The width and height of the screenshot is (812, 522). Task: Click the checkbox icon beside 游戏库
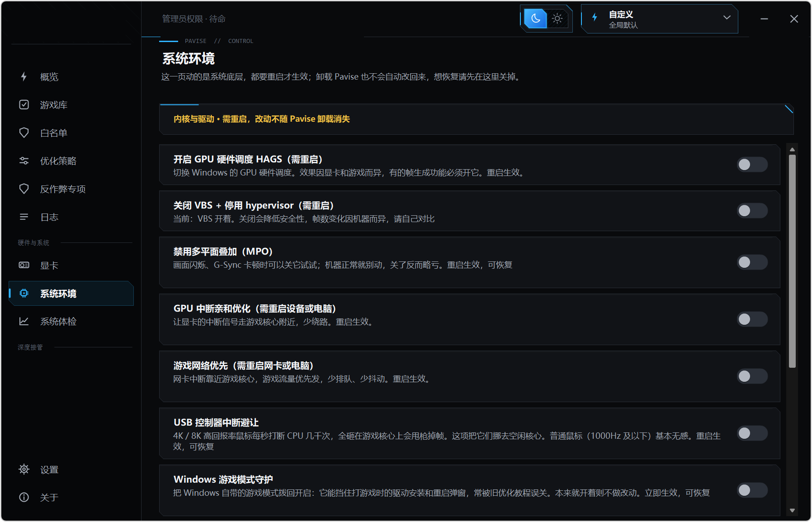[24, 105]
